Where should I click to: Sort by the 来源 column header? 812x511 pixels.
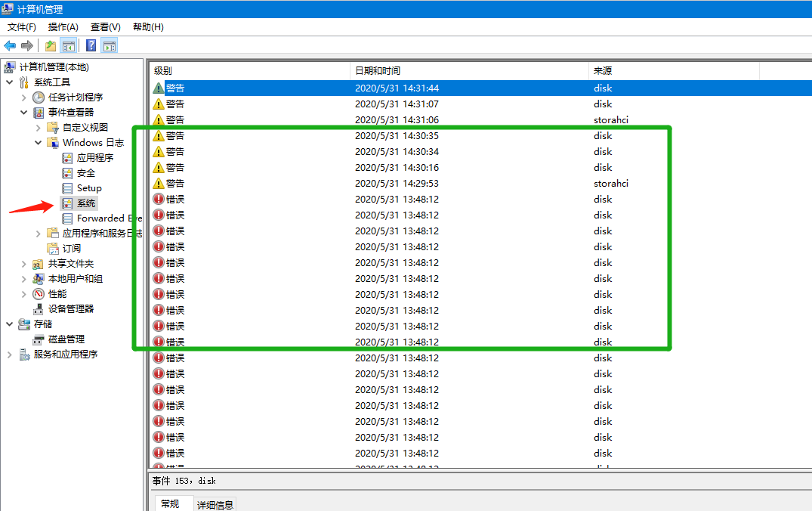click(602, 71)
